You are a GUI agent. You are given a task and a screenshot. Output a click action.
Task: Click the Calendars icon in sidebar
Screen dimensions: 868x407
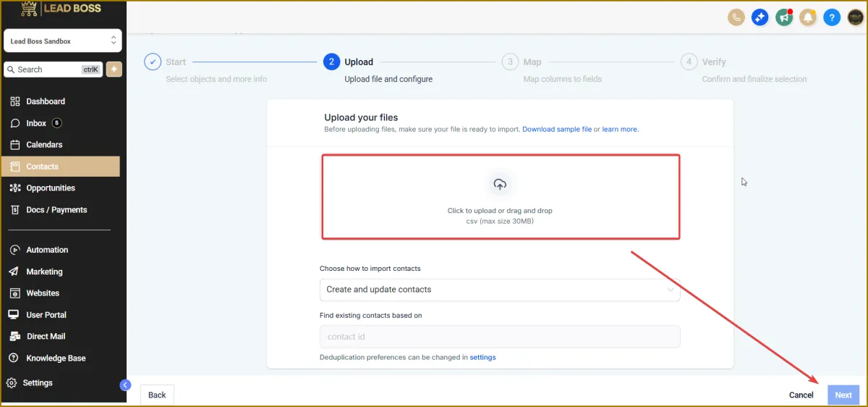point(15,145)
